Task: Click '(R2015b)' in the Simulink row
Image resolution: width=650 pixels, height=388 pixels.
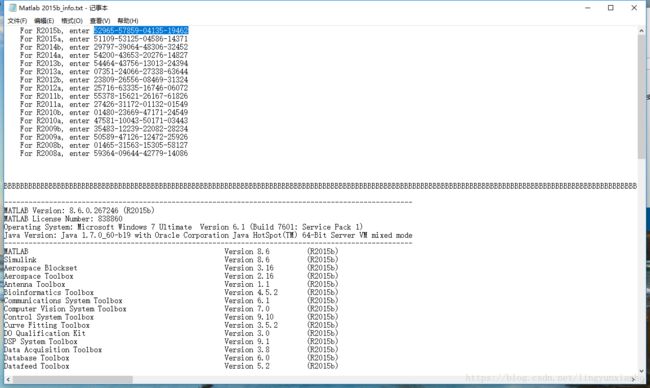Action: pos(323,260)
